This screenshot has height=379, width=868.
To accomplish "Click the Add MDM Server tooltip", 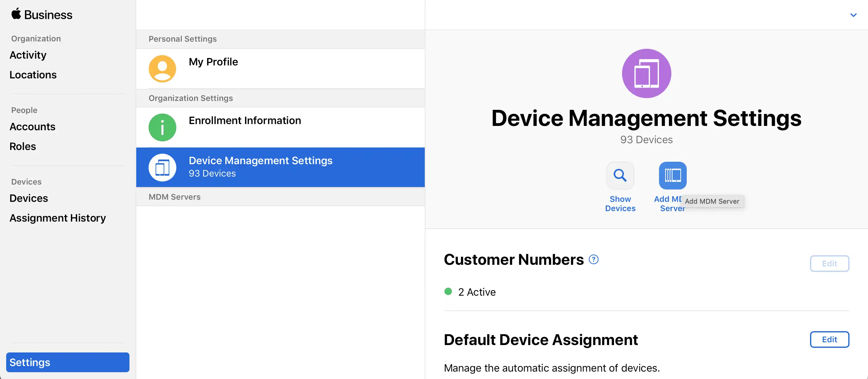I will tap(712, 201).
